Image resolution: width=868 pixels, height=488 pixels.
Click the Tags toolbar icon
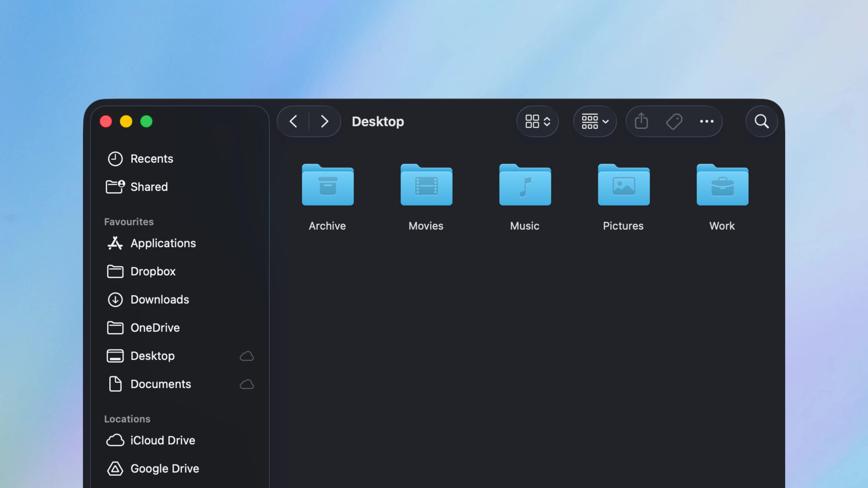[x=674, y=121]
